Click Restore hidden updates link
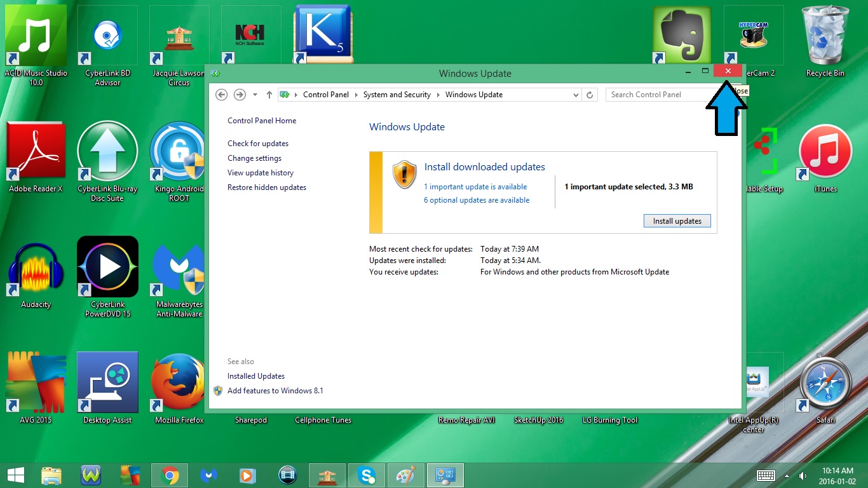This screenshot has width=868, height=488. 267,187
